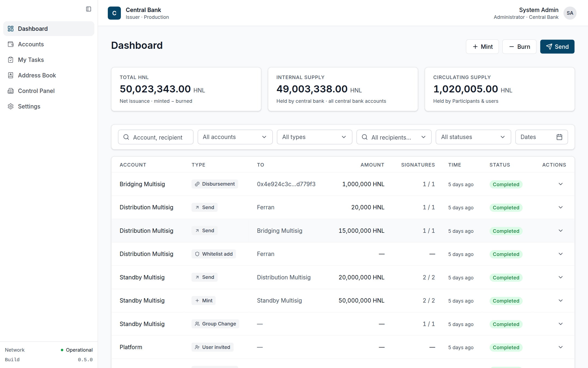Click the address 0x4e924c3c...d779f3
This screenshot has width=588, height=368.
click(x=286, y=184)
